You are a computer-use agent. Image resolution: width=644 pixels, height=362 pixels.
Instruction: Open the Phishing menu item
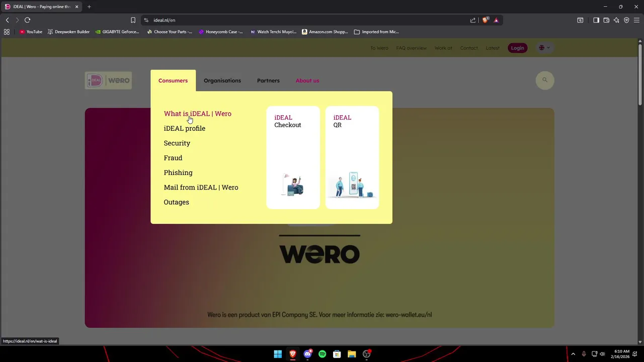tap(178, 172)
